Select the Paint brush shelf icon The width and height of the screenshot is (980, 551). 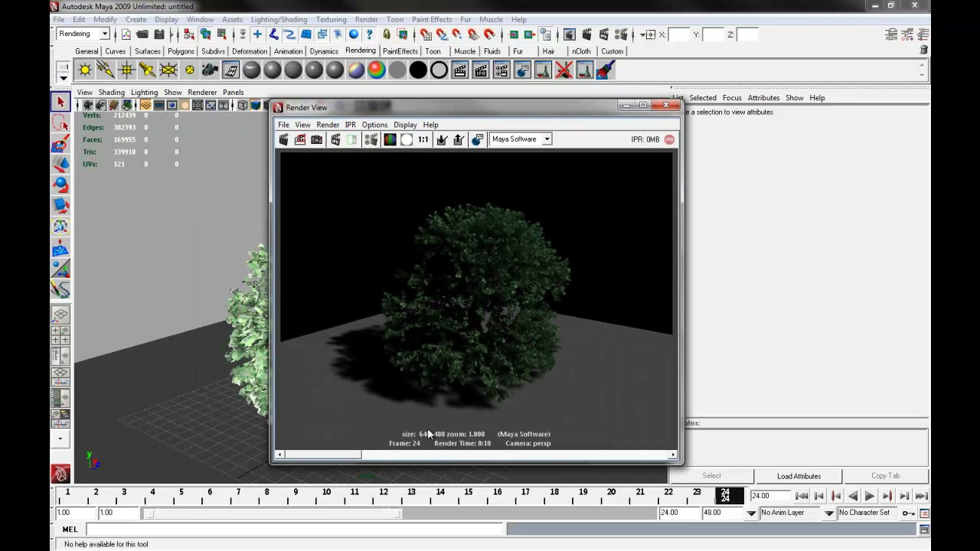pyautogui.click(x=605, y=70)
